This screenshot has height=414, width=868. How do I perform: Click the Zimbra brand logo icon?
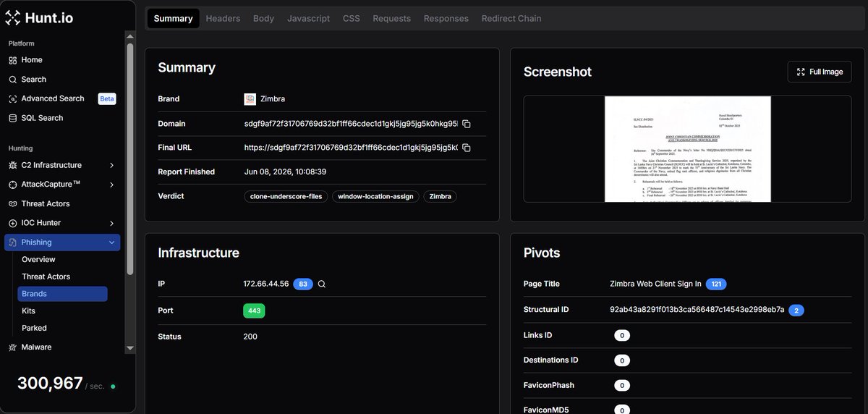point(250,99)
